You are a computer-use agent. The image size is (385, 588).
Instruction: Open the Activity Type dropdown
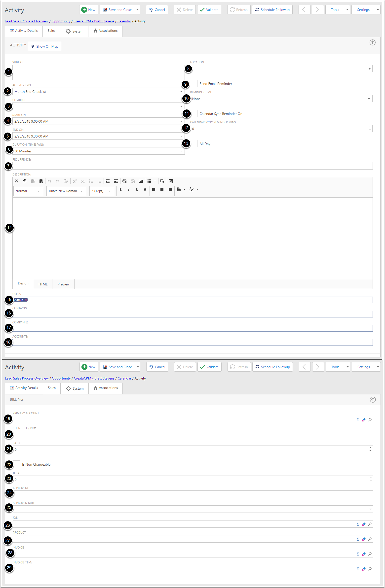181,92
